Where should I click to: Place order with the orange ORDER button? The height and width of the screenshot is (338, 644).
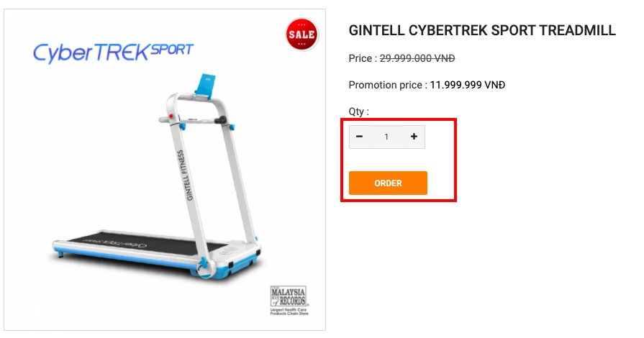coord(388,183)
